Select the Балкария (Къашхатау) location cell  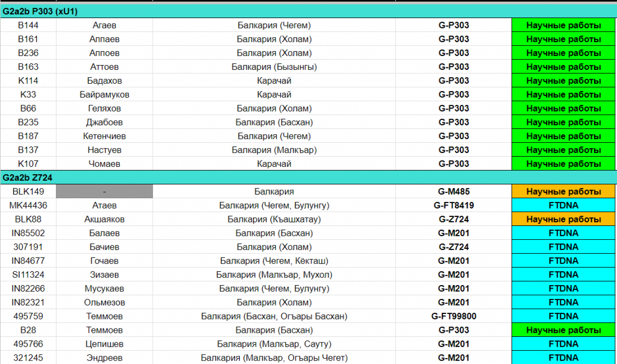[274, 219]
